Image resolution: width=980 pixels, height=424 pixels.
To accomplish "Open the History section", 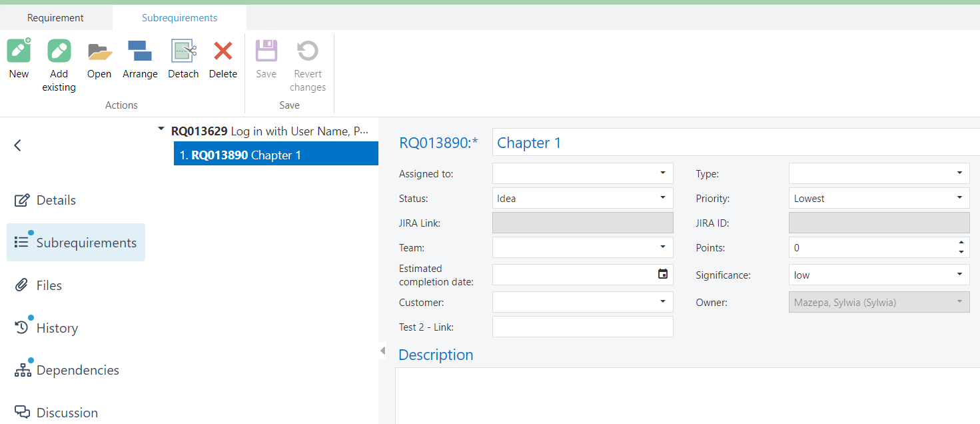I will [x=57, y=328].
